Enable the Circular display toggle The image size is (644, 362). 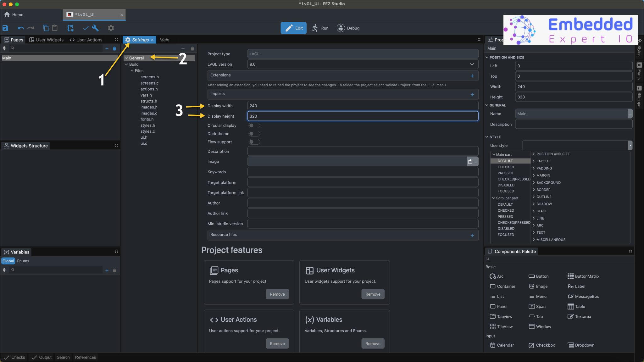pyautogui.click(x=254, y=125)
